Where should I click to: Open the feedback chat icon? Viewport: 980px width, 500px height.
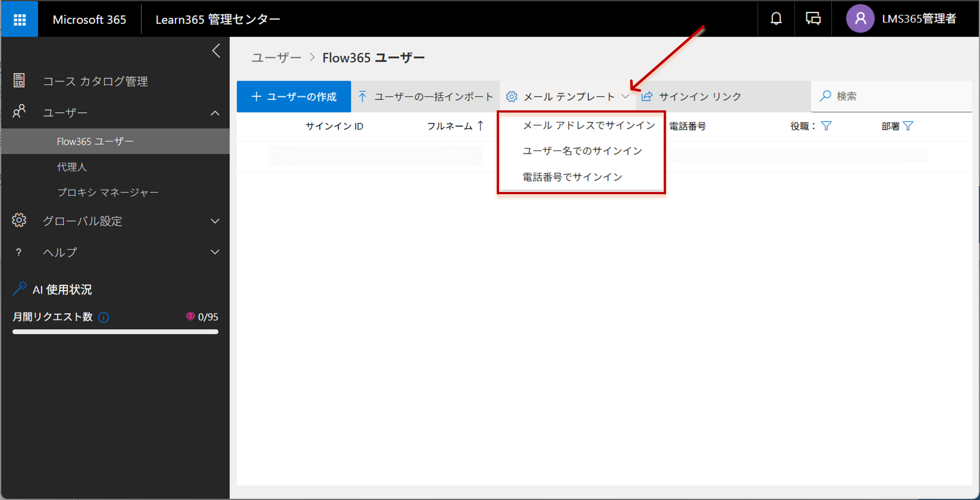pos(813,18)
